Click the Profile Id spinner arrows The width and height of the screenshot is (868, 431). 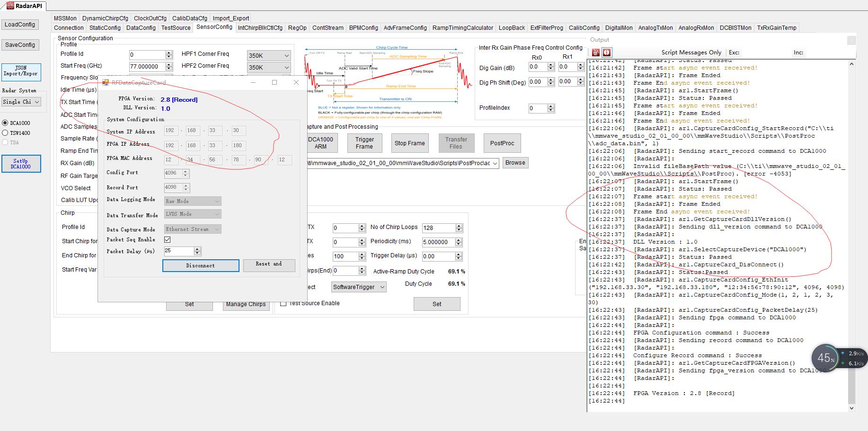(x=169, y=55)
